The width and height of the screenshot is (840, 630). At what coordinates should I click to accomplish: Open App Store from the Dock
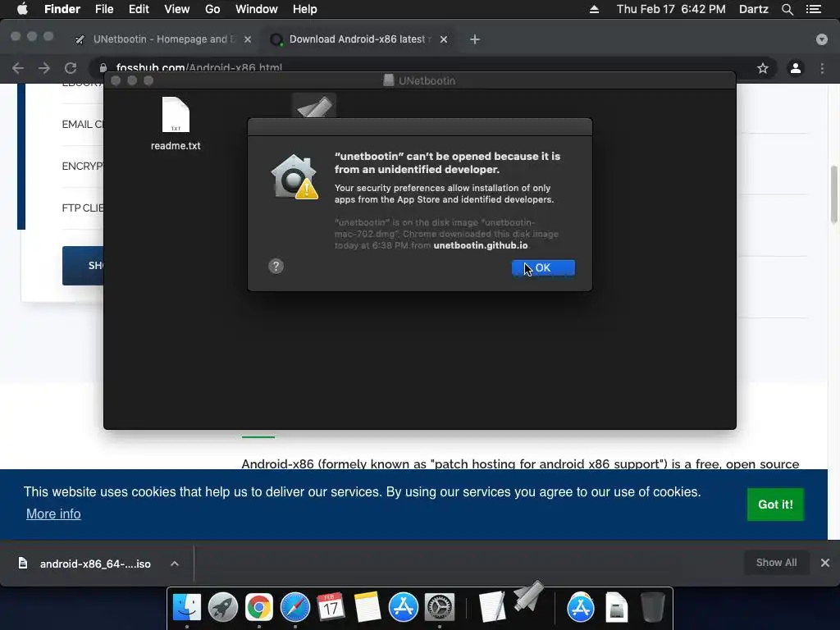[x=404, y=607]
